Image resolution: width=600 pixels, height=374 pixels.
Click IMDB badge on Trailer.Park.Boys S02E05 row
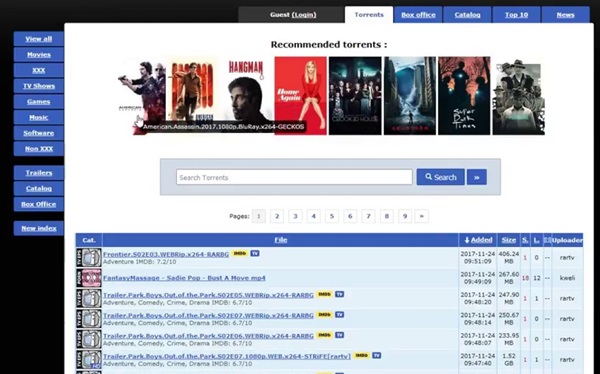point(324,294)
